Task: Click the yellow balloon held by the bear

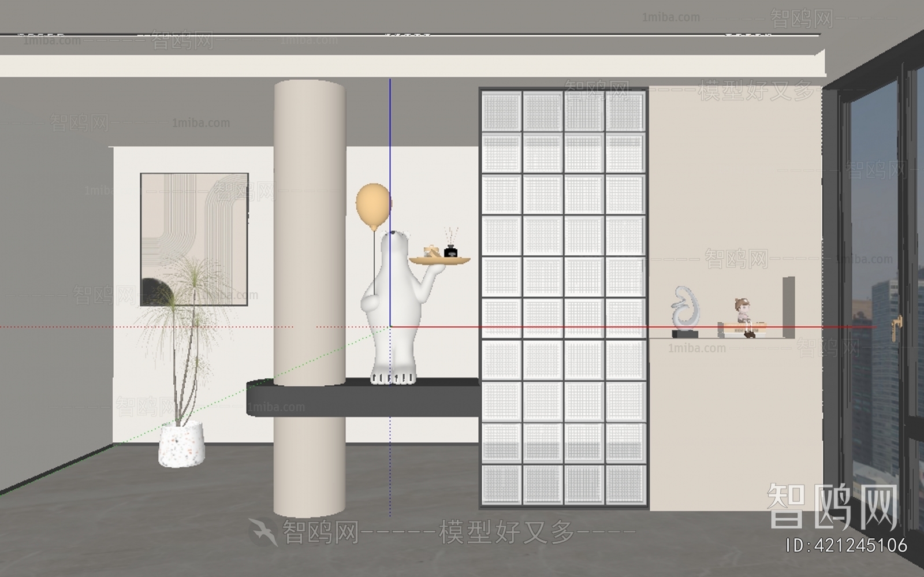Action: point(373,205)
